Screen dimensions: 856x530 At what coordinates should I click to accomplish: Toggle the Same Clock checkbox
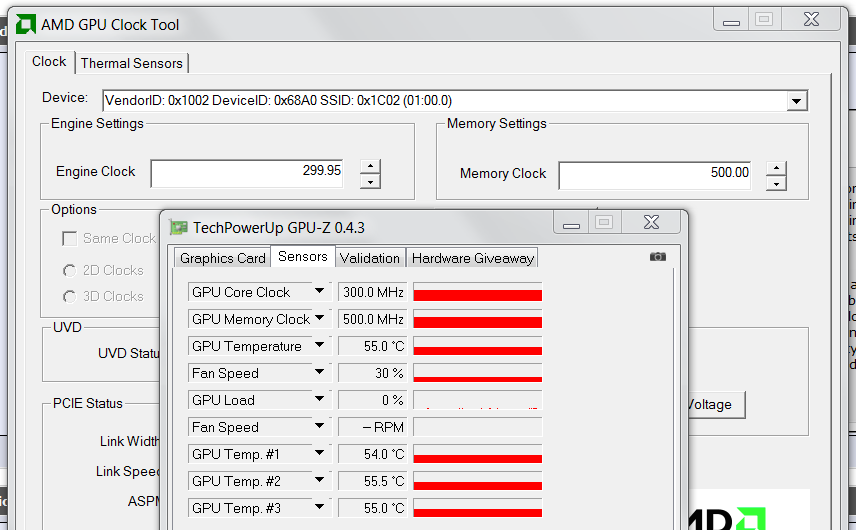[69, 239]
